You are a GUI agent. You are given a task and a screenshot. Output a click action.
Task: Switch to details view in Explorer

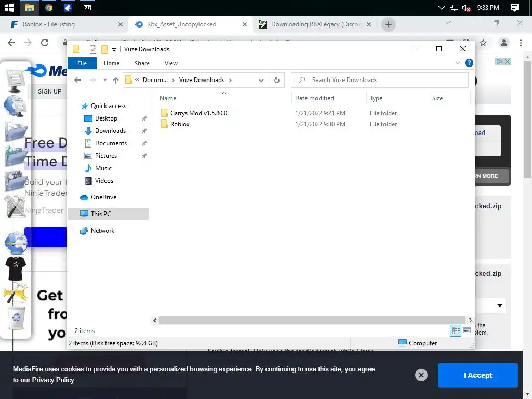tap(456, 331)
